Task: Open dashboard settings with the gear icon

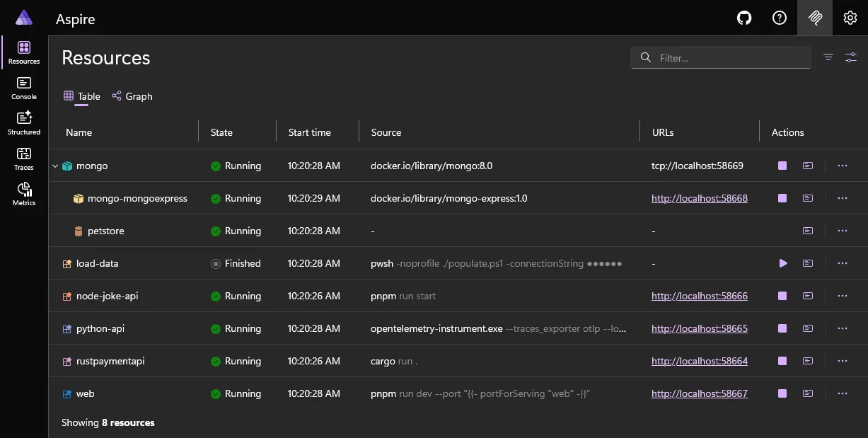Action: [850, 18]
